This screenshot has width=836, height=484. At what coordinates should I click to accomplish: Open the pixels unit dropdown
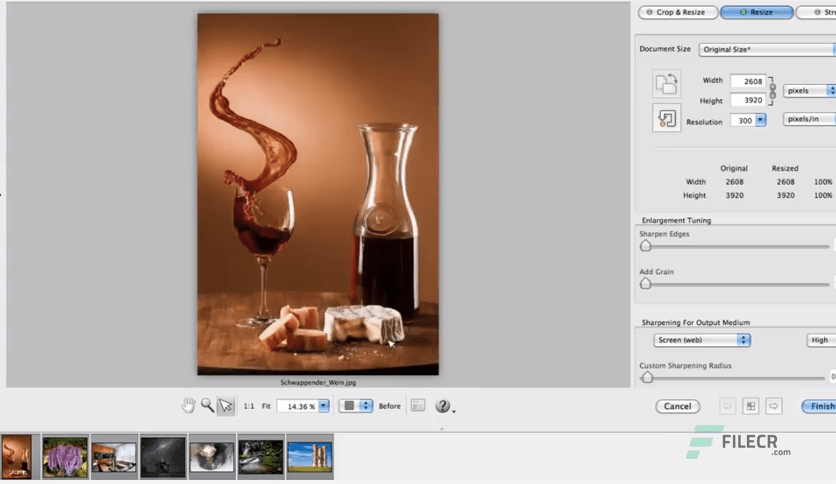point(809,91)
